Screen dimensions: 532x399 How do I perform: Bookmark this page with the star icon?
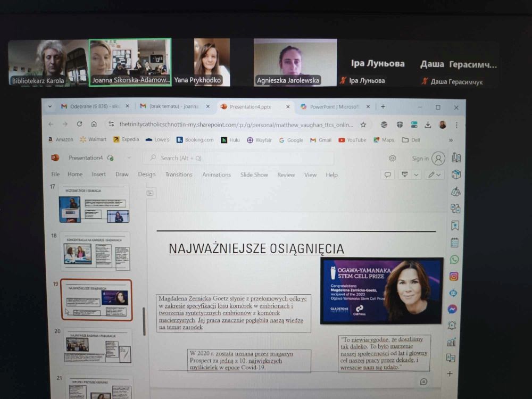(363, 125)
